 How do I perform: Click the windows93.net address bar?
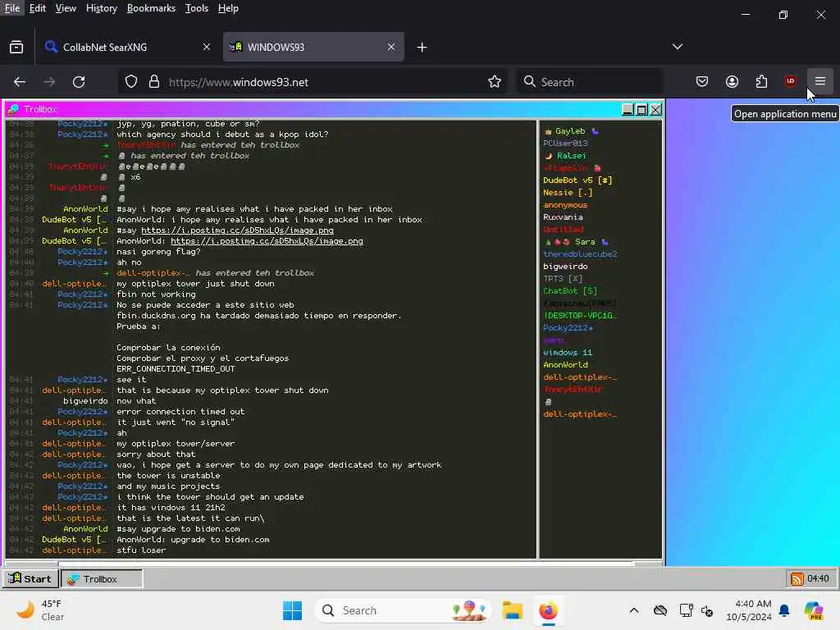tap(311, 82)
